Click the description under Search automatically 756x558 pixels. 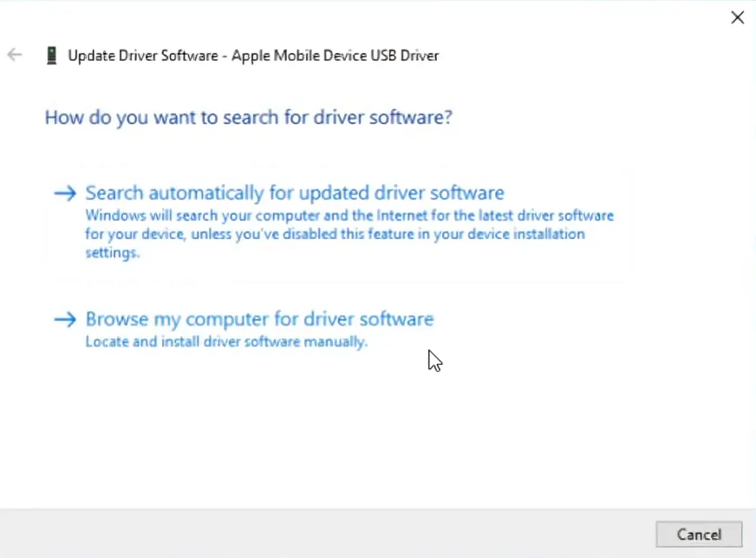347,234
